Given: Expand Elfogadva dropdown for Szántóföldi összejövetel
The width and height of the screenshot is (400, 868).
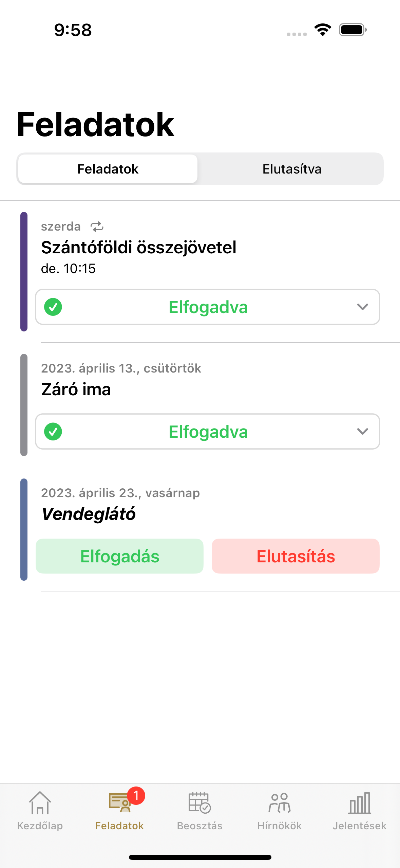Looking at the screenshot, I should 208,307.
